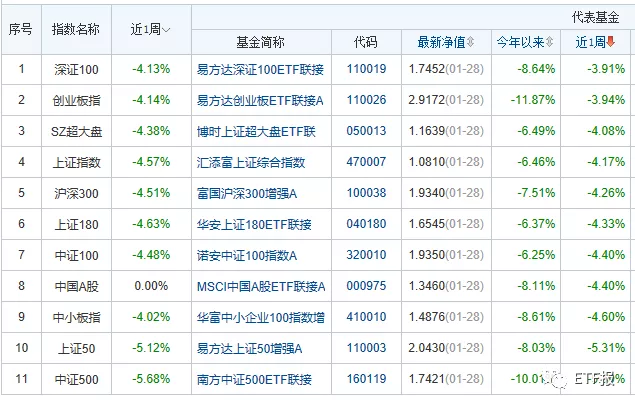The height and width of the screenshot is (407, 635).
Task: Select index name 上证指数
Action: coord(76,162)
